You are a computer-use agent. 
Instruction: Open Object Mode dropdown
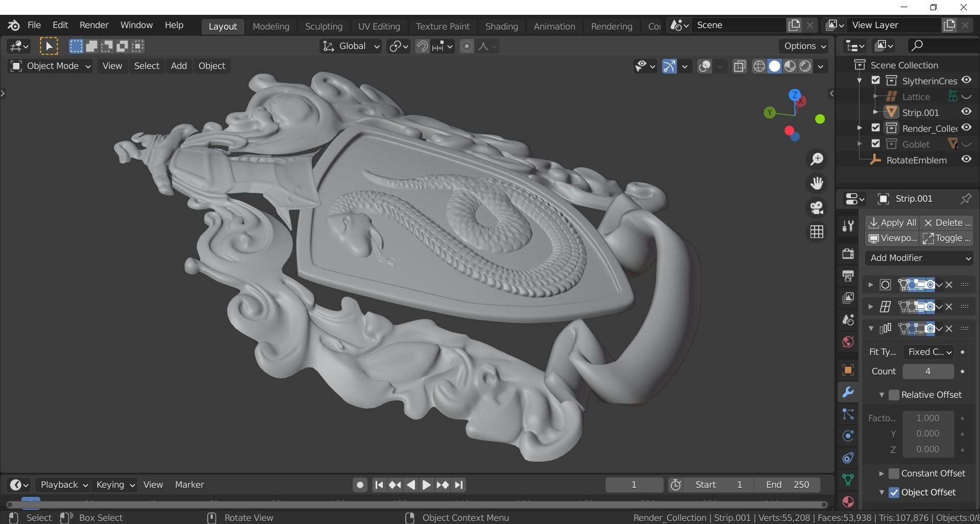click(x=50, y=66)
